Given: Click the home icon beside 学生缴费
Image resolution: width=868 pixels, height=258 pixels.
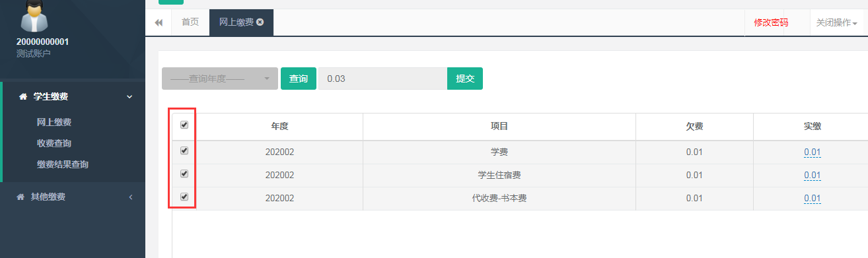Looking at the screenshot, I should [x=23, y=97].
